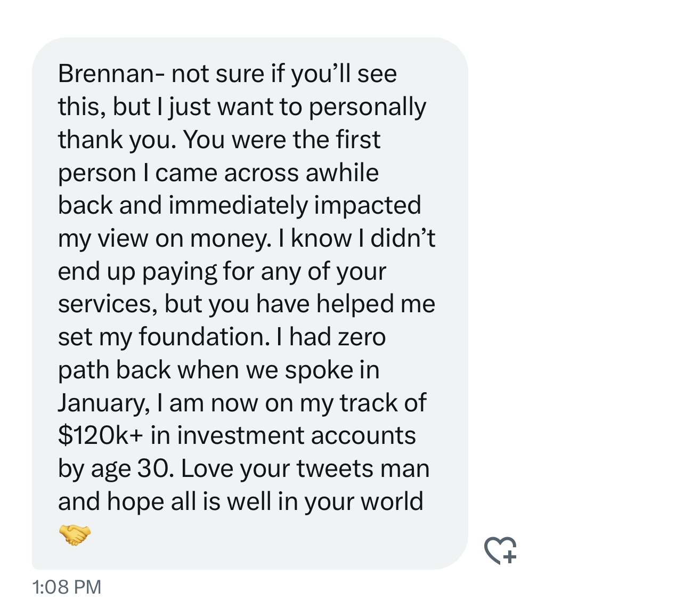
Task: Click the word "accounts" in the message
Action: (x=363, y=436)
